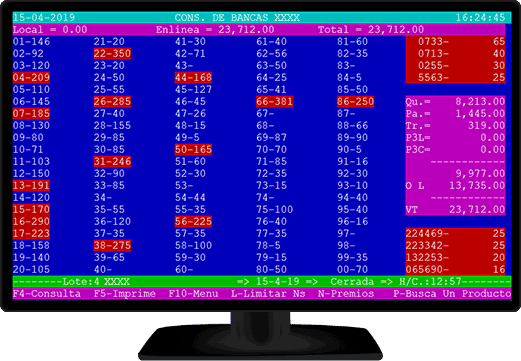The image size is (521, 361).
Task: Click the CONS. DE BANCAS XXXX title
Action: (x=237, y=18)
